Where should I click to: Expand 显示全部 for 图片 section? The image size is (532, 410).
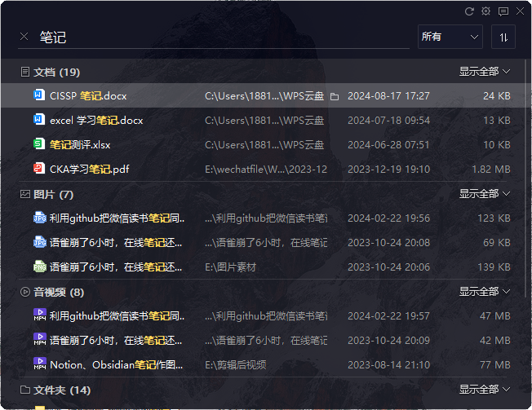pyautogui.click(x=484, y=194)
